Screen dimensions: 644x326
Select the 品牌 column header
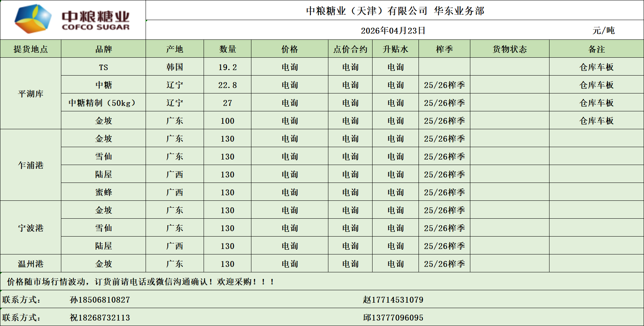tap(104, 49)
